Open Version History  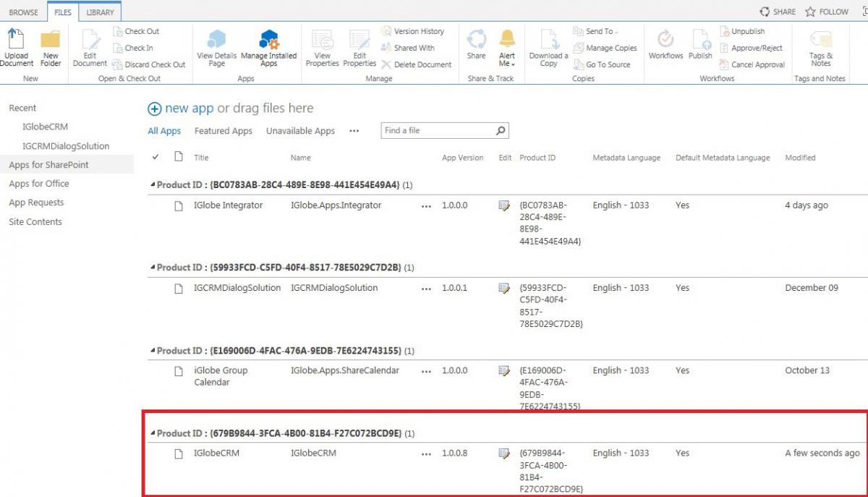(413, 31)
